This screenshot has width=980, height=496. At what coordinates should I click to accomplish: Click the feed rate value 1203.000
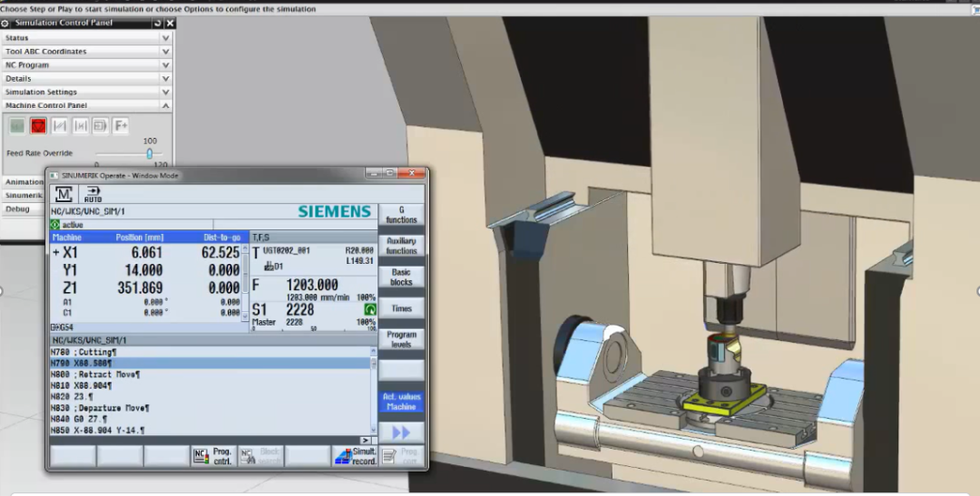(312, 285)
